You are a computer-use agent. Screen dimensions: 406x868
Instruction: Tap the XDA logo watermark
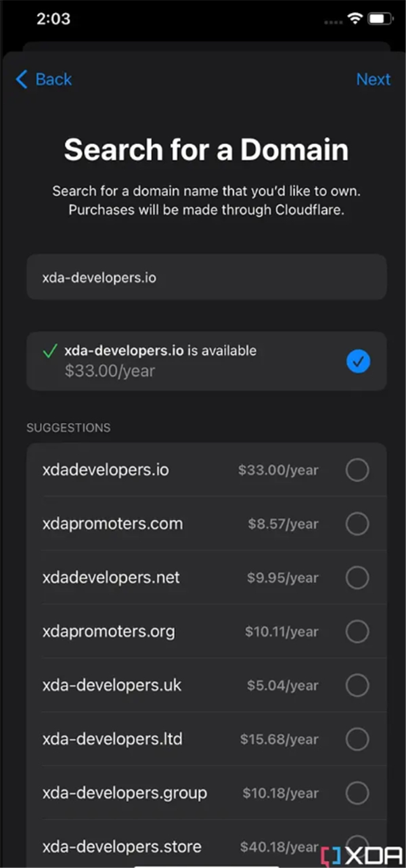pyautogui.click(x=363, y=856)
